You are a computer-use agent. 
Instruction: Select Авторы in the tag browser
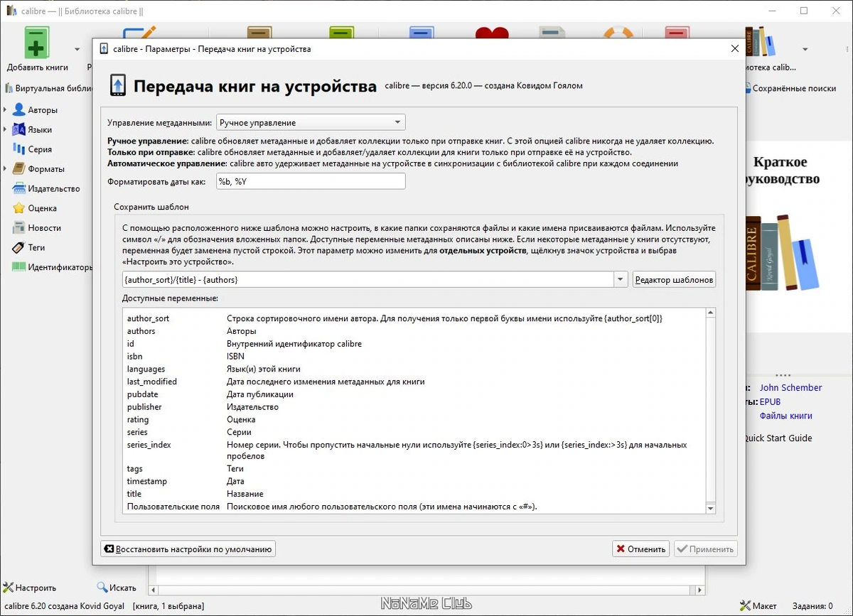43,110
